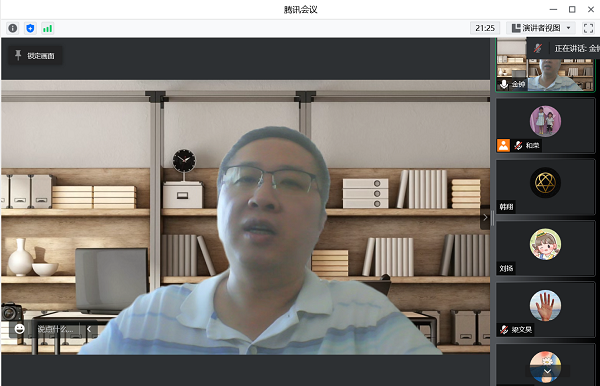Screen dimensions: 600x386
Task: Enter full screen with the corner-brackets icon
Action: pos(588,28)
